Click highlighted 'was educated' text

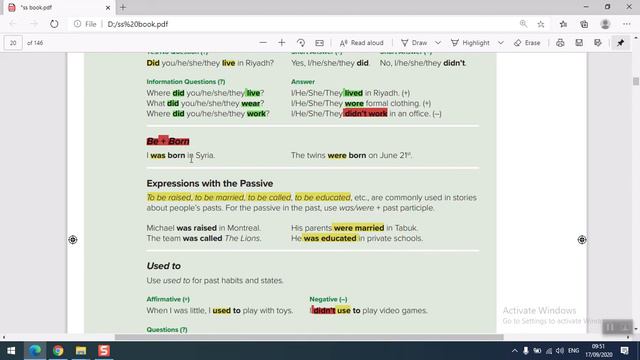pyautogui.click(x=330, y=238)
